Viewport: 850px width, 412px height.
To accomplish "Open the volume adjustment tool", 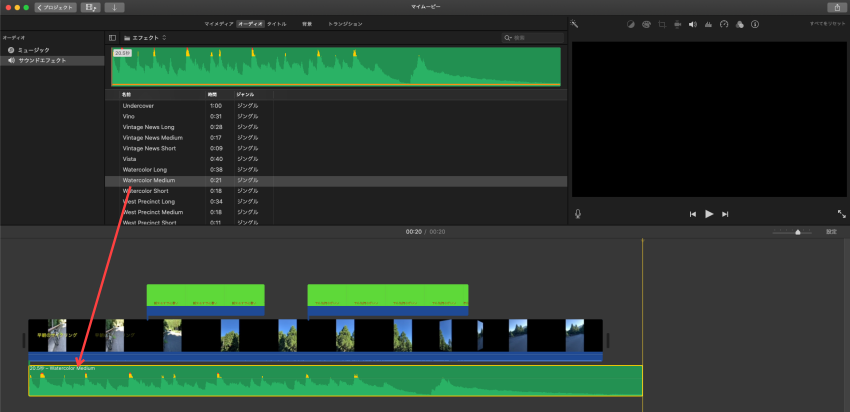I will (x=693, y=23).
